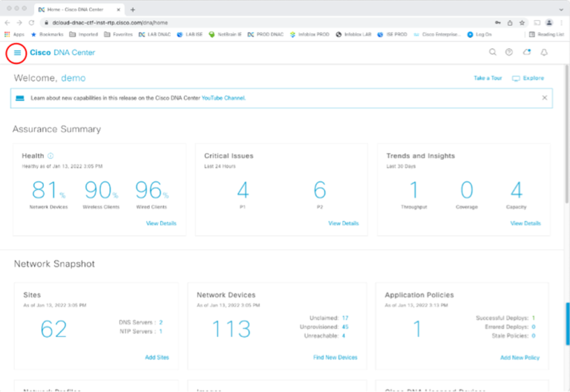Click the P2 critical issues count 6
Image resolution: width=570 pixels, height=392 pixels.
(x=320, y=190)
